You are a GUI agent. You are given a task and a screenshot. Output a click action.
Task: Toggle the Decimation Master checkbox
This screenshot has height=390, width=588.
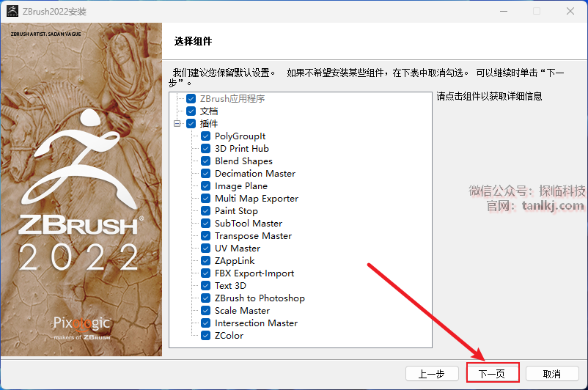tap(205, 173)
